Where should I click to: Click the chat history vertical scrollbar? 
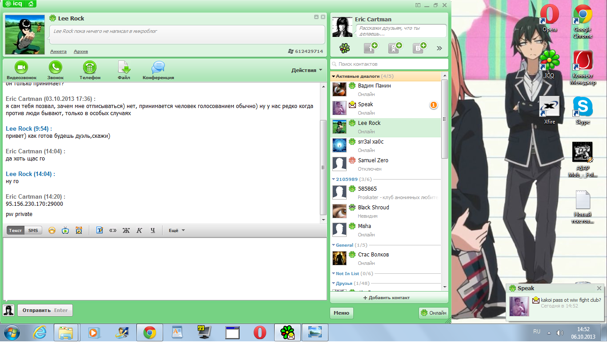pos(323,168)
